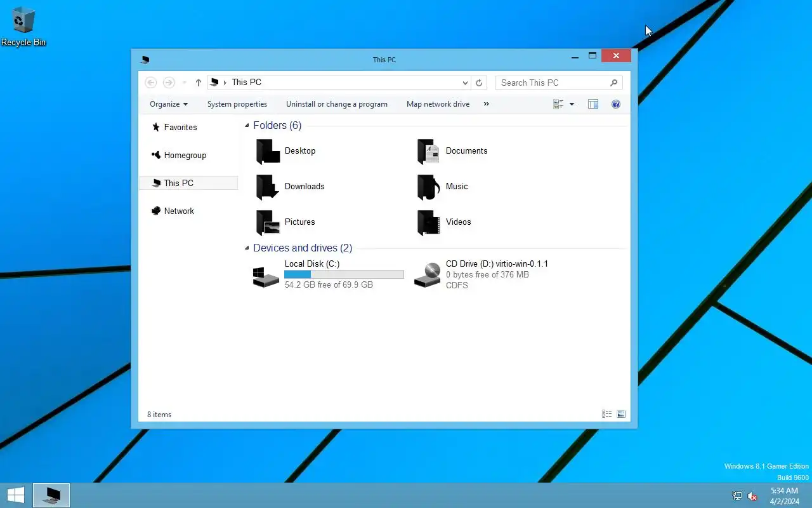Image resolution: width=812 pixels, height=508 pixels.
Task: Click the Local Disk (C:) usage bar
Action: coord(344,274)
